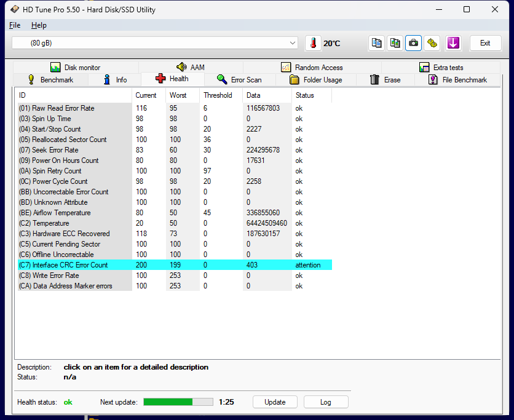This screenshot has width=514, height=420.
Task: Click the copy text to clipboard icon
Action: tap(376, 43)
